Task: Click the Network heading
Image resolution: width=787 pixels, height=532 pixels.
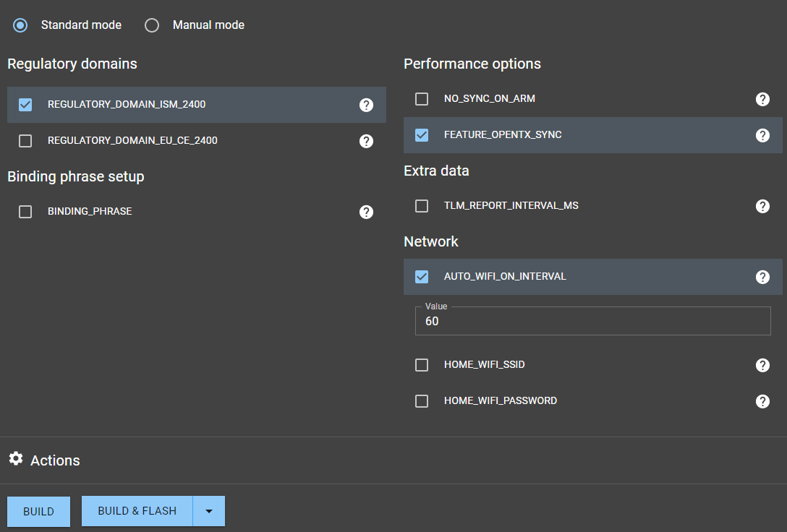Action: (x=431, y=241)
